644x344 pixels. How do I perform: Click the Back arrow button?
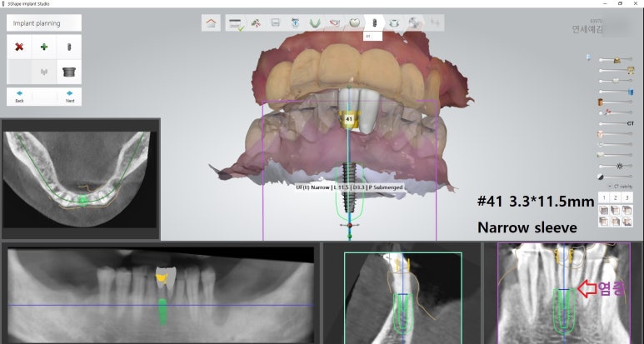point(19,96)
